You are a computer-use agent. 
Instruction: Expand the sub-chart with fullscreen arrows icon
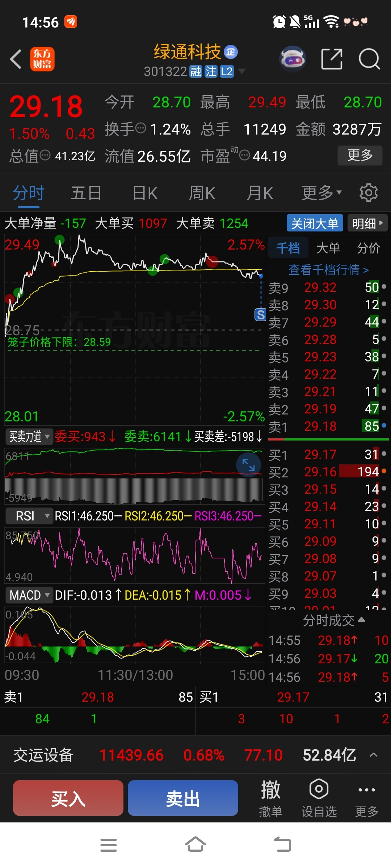click(248, 465)
